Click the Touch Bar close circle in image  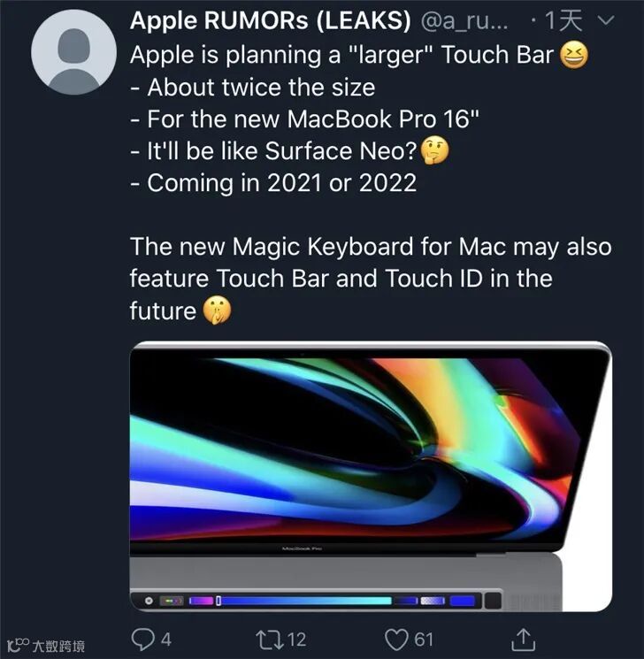pyautogui.click(x=149, y=601)
